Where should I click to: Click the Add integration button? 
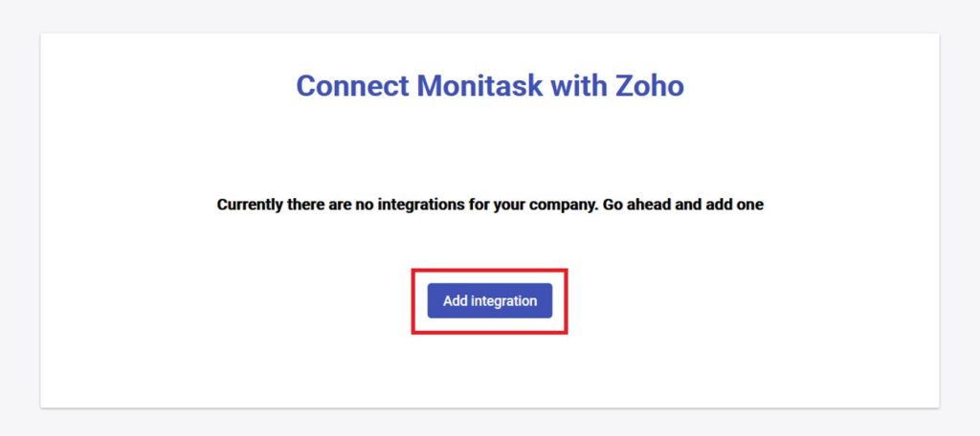pyautogui.click(x=489, y=300)
